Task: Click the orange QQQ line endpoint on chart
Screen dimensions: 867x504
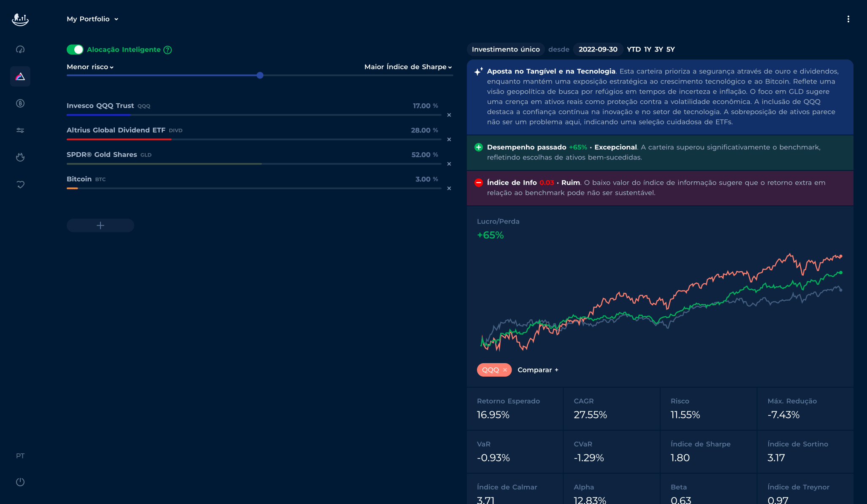Action: click(x=841, y=256)
